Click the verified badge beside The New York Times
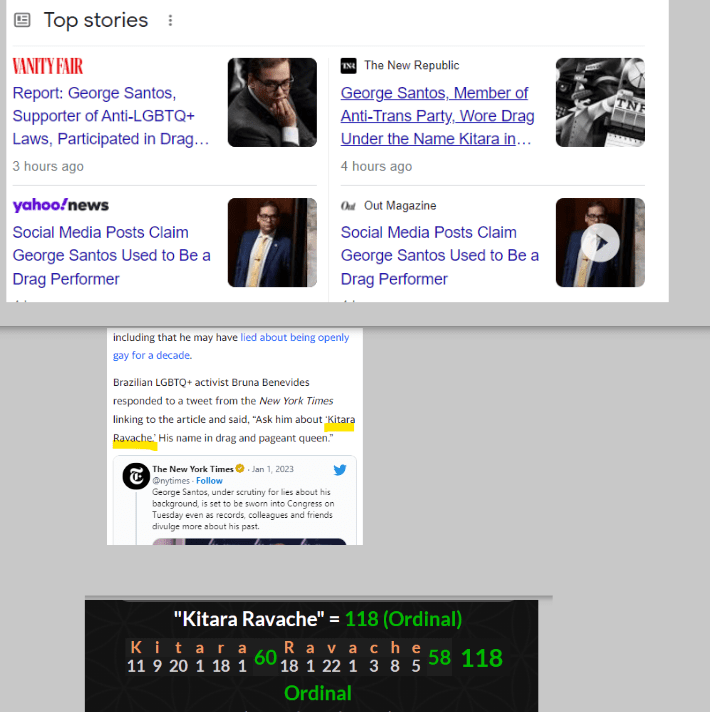This screenshot has height=712, width=710. pos(241,469)
